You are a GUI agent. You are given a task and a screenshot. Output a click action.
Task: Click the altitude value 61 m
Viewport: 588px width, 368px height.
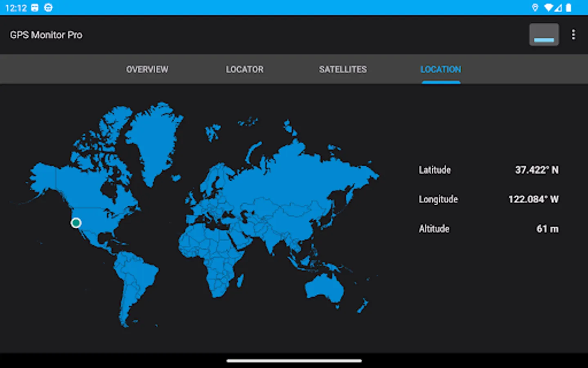click(547, 229)
